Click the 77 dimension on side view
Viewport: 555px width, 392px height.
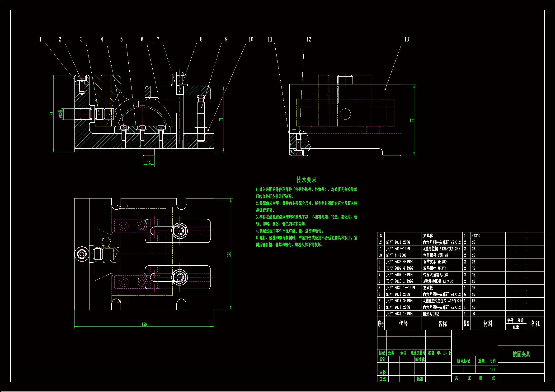(412, 120)
